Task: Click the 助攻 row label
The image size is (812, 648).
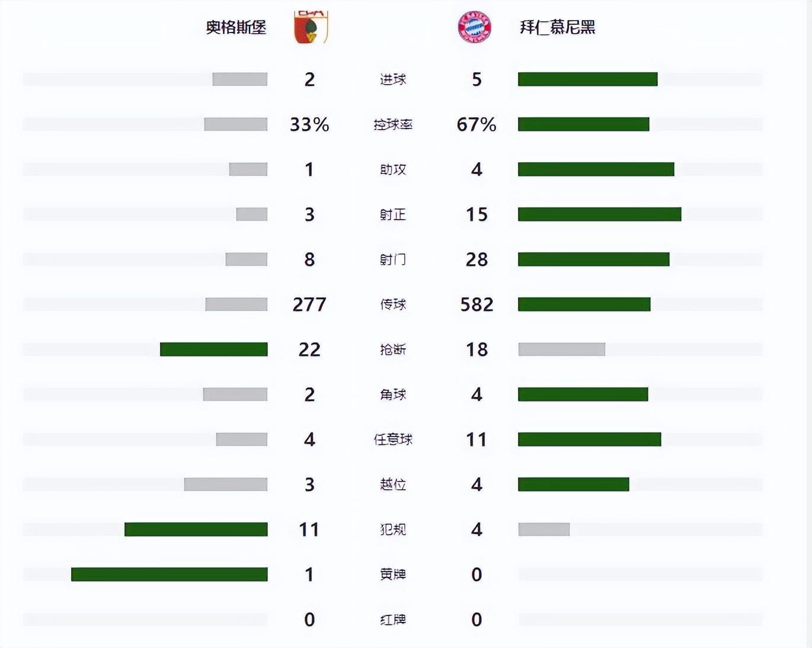Action: pos(393,169)
